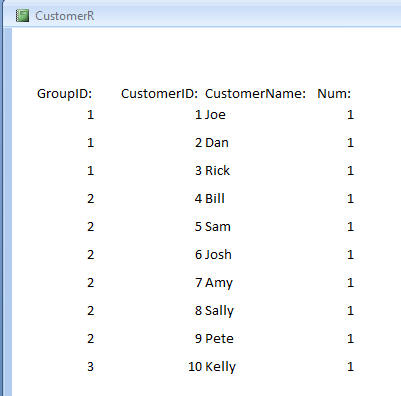Select the Pete name entry
The width and height of the screenshot is (401, 396).
pos(219,339)
